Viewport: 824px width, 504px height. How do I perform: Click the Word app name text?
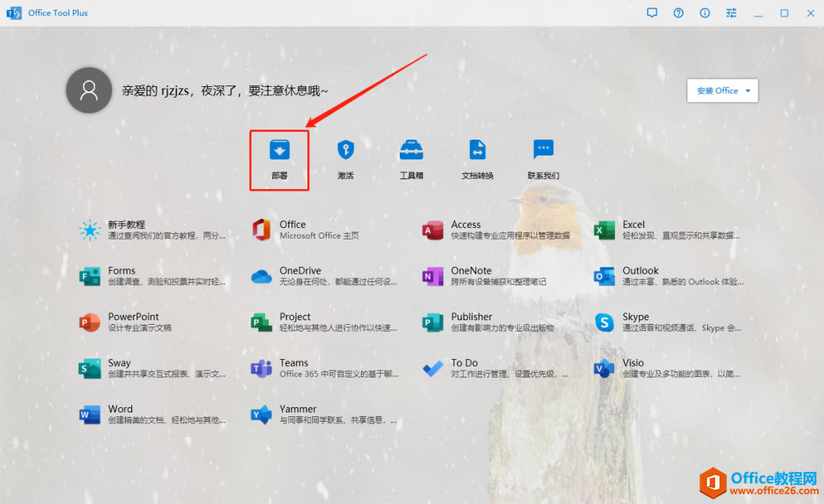point(121,409)
